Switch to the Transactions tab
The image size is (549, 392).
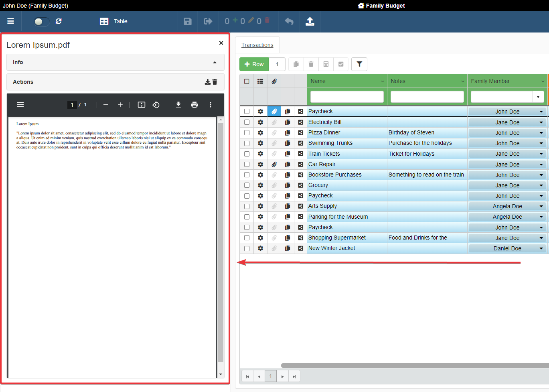(257, 45)
